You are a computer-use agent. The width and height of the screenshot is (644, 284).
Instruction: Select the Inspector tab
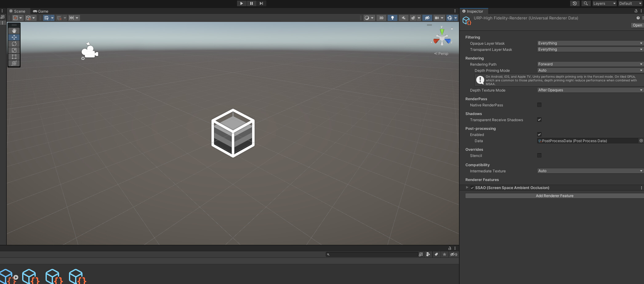click(474, 11)
